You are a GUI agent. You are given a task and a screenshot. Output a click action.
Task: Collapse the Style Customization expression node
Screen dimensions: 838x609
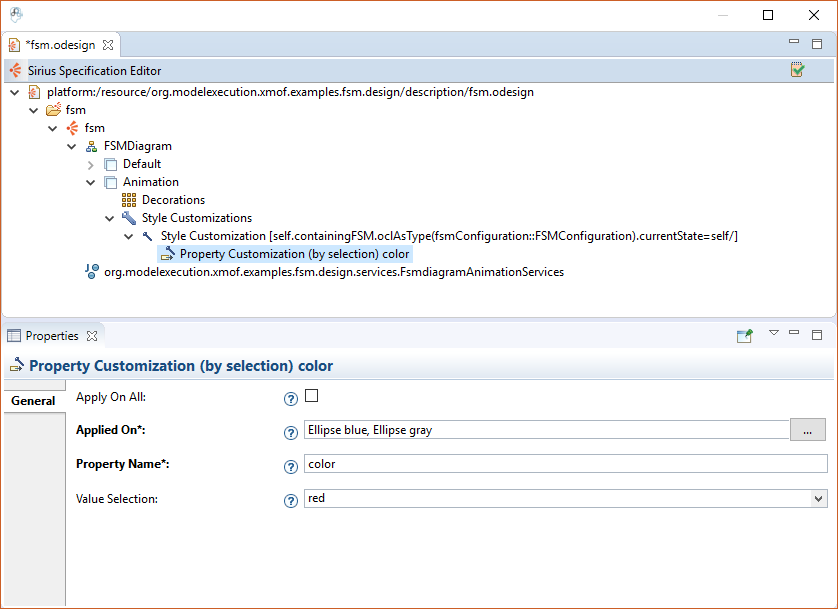point(129,237)
